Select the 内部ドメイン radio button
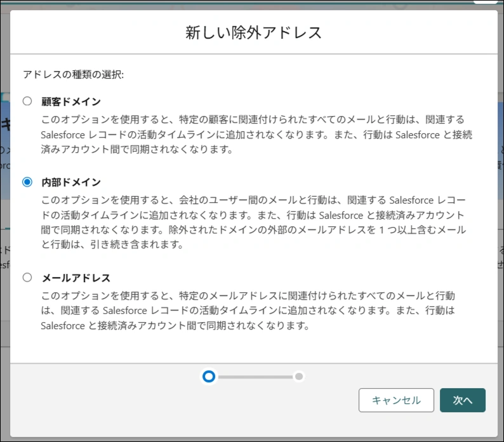The height and width of the screenshot is (442, 504). 27,182
